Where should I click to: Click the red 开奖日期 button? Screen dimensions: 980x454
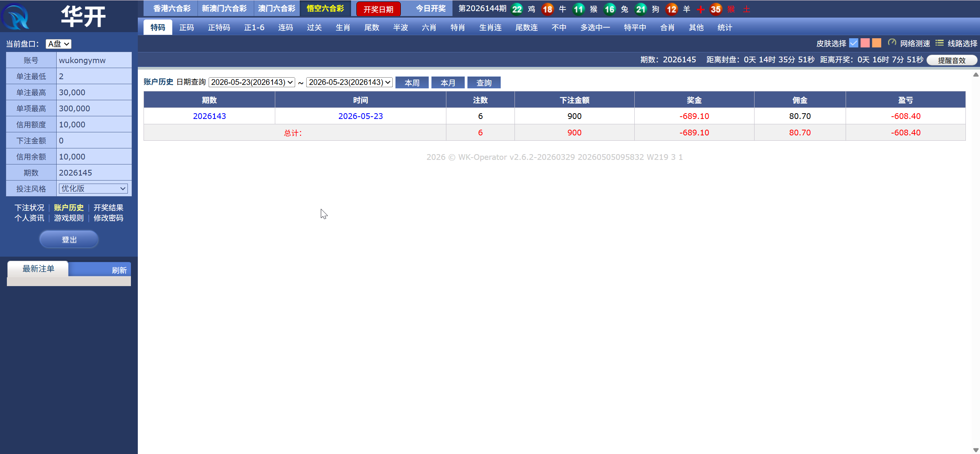[378, 9]
